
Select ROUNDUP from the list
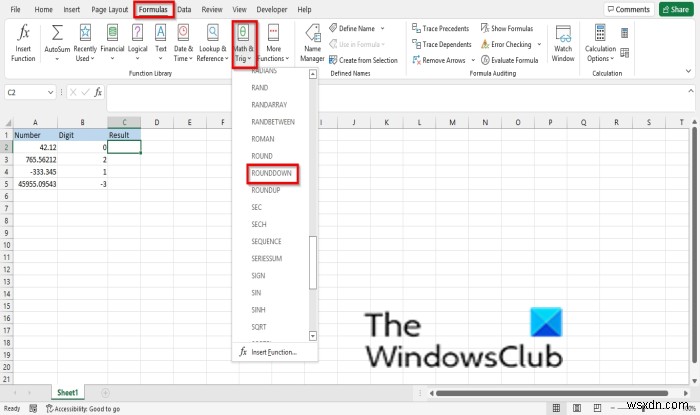pos(266,190)
